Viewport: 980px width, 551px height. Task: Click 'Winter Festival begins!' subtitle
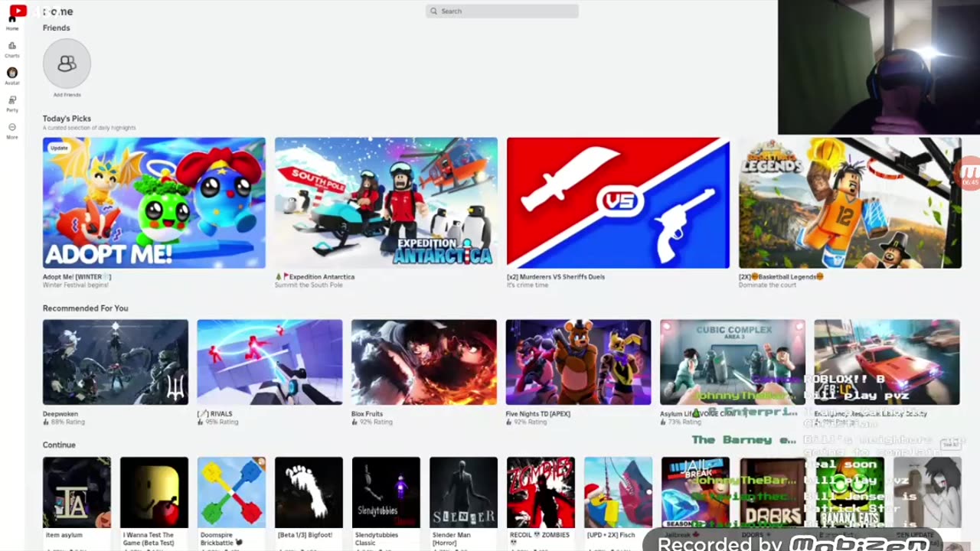tap(76, 285)
